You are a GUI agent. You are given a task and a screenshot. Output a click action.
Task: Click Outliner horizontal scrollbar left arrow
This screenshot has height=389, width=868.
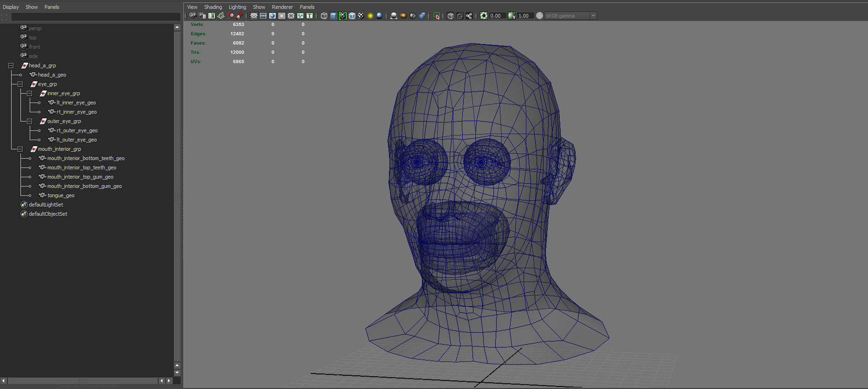tap(4, 381)
